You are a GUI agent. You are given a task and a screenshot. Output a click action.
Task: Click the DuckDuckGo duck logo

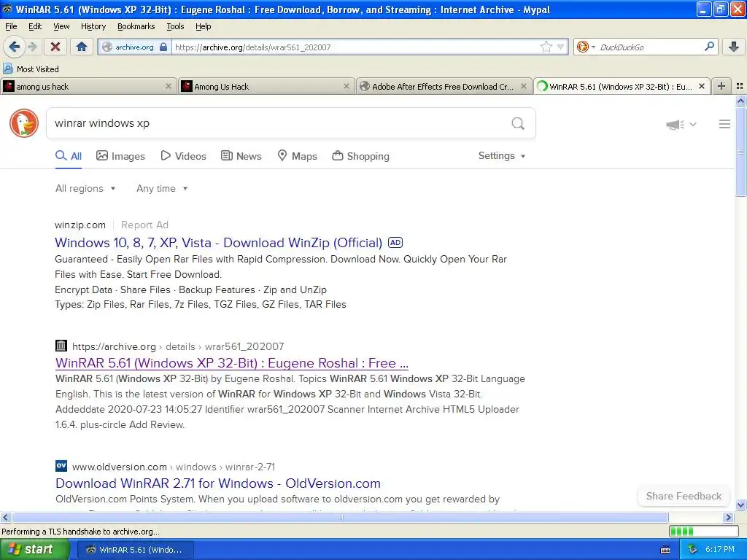(24, 122)
